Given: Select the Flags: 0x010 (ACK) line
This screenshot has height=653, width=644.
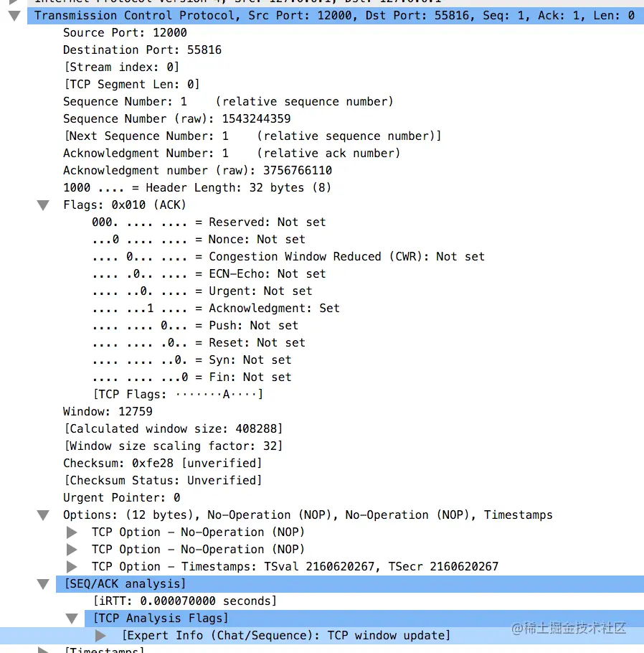Looking at the screenshot, I should (x=125, y=205).
